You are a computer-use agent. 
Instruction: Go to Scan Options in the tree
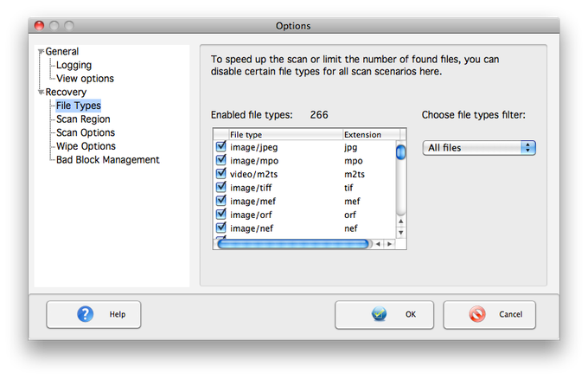tap(86, 133)
